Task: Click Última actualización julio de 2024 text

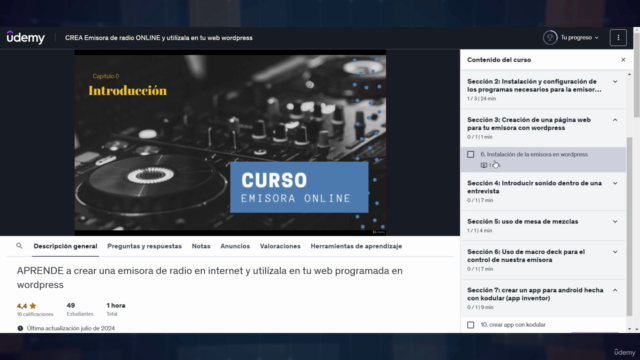Action: tap(71, 328)
